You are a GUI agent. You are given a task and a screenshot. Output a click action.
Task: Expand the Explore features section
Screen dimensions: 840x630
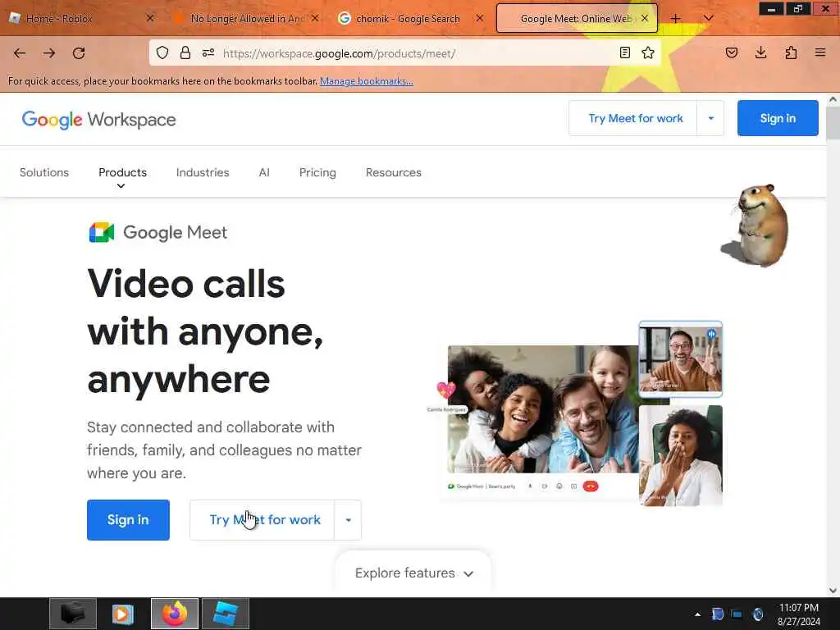(413, 573)
